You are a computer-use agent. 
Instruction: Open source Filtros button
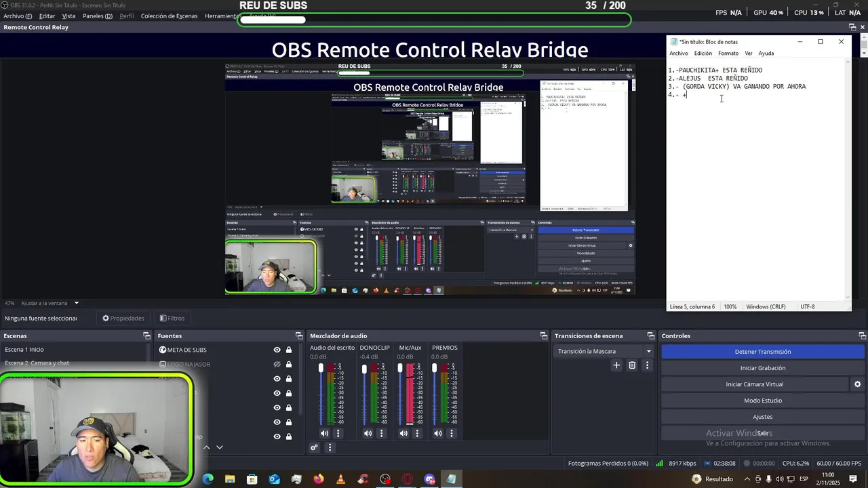(172, 319)
